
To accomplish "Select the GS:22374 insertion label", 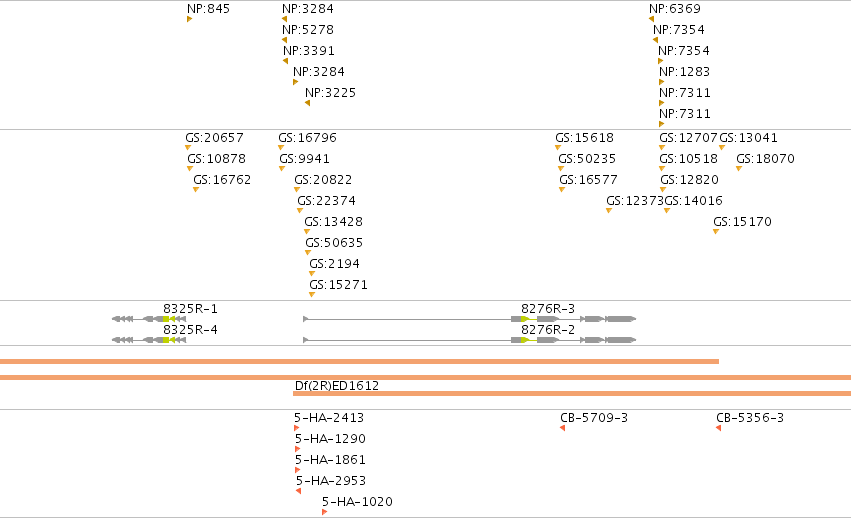I will (x=326, y=201).
